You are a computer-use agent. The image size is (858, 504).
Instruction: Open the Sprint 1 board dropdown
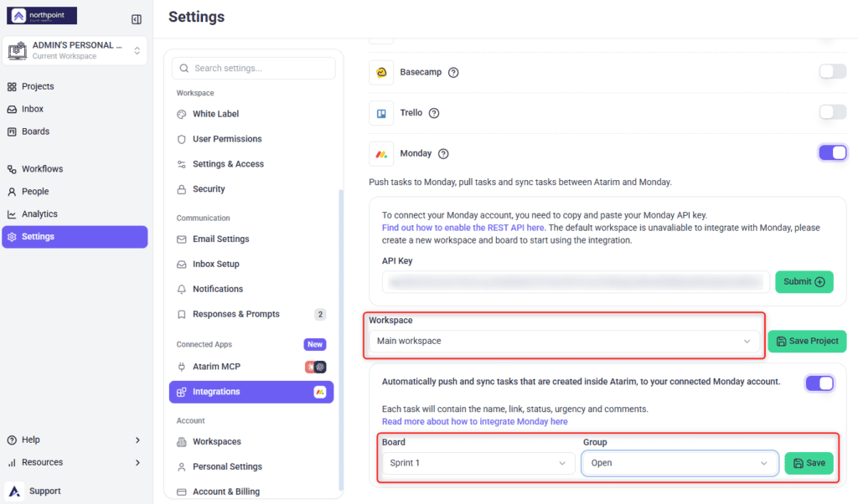coord(478,463)
